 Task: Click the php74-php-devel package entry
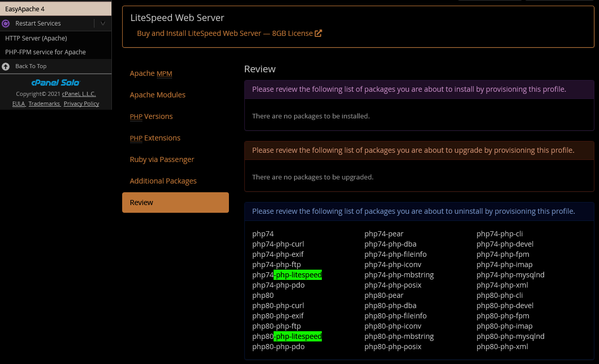coord(505,244)
